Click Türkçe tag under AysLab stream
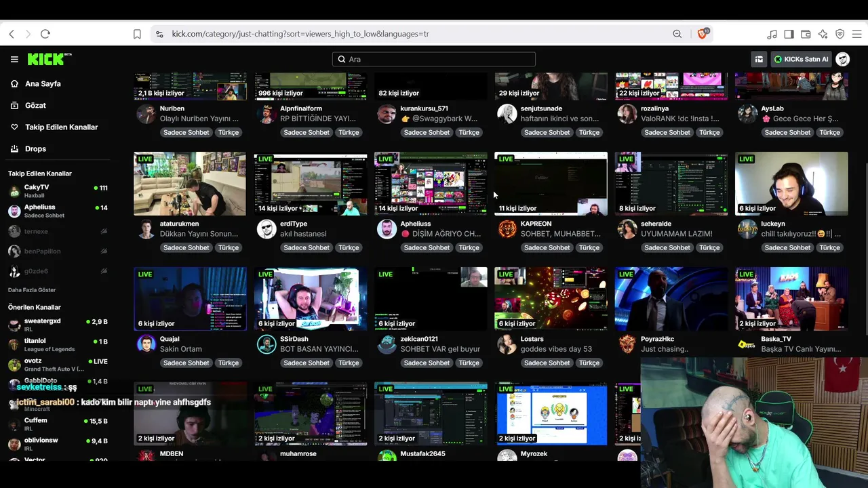The image size is (868, 488). [x=830, y=132]
